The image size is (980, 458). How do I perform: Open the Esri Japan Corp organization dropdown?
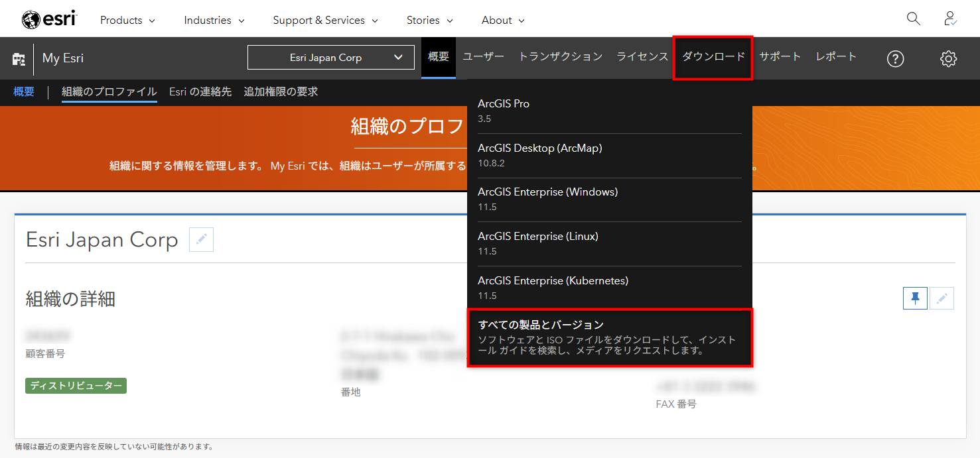pos(330,57)
